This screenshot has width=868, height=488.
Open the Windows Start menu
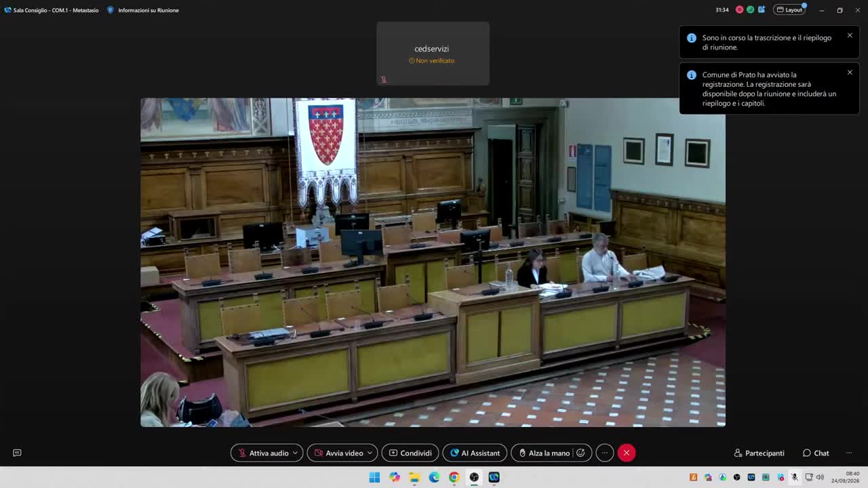point(374,477)
